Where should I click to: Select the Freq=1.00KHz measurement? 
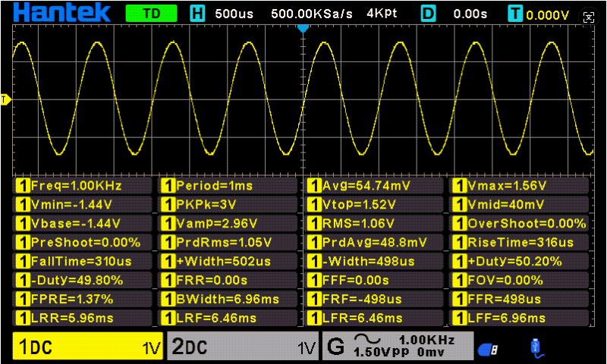pos(85,185)
